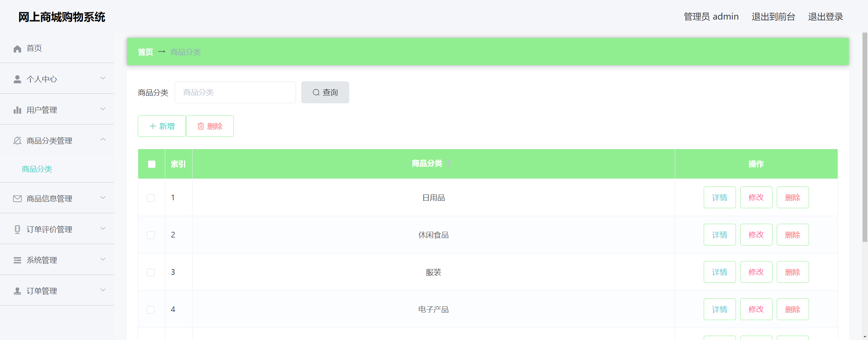The width and height of the screenshot is (868, 340).
Task: Click the 休闲食品 table cell
Action: pos(433,235)
